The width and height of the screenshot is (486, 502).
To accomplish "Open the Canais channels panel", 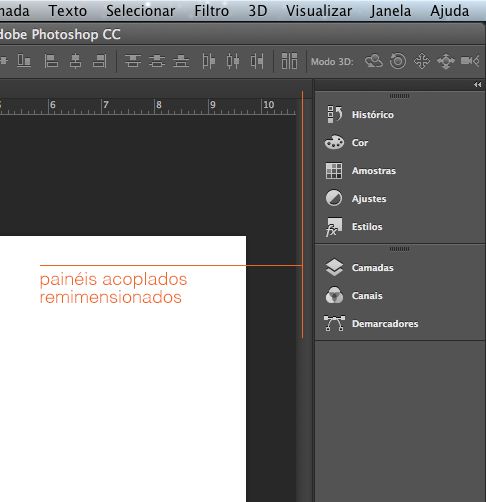I will (x=354, y=295).
